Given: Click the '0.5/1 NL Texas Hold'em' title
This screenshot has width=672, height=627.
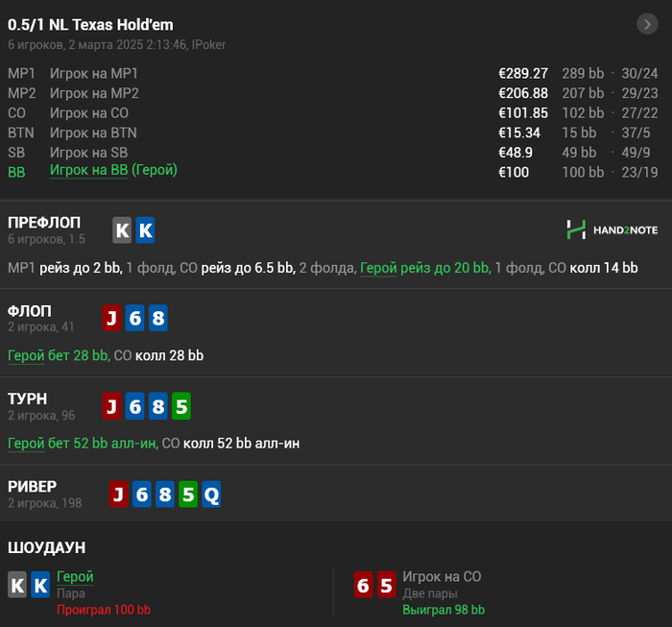Looking at the screenshot, I should [90, 25].
